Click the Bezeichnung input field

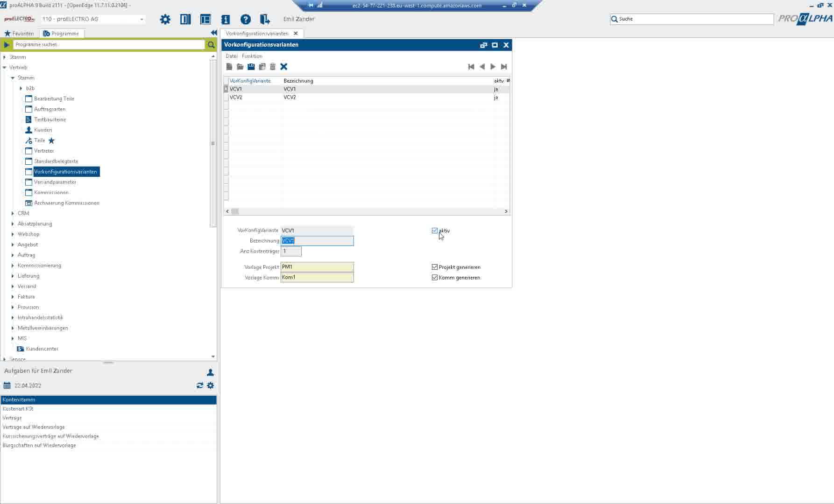coord(317,241)
